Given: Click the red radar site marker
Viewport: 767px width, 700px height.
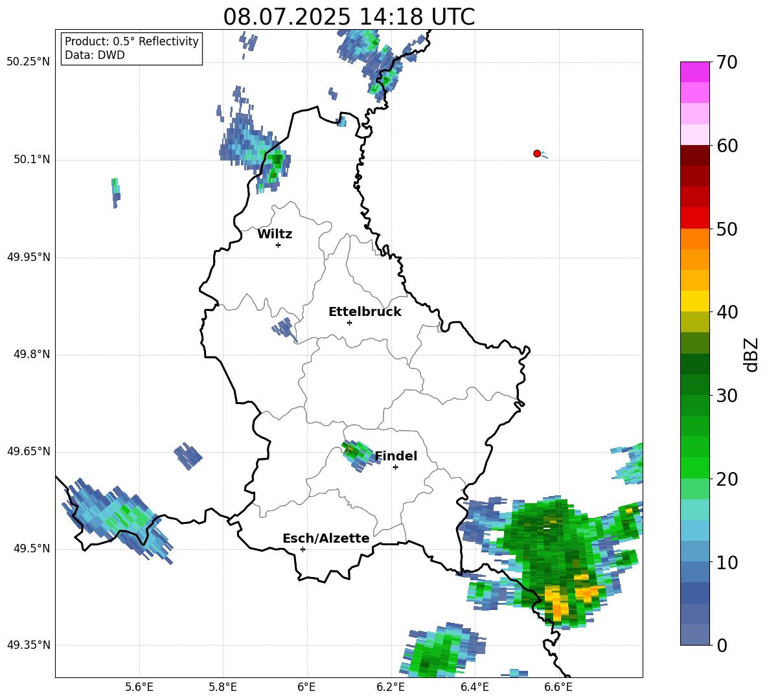Looking at the screenshot, I should coord(537,153).
